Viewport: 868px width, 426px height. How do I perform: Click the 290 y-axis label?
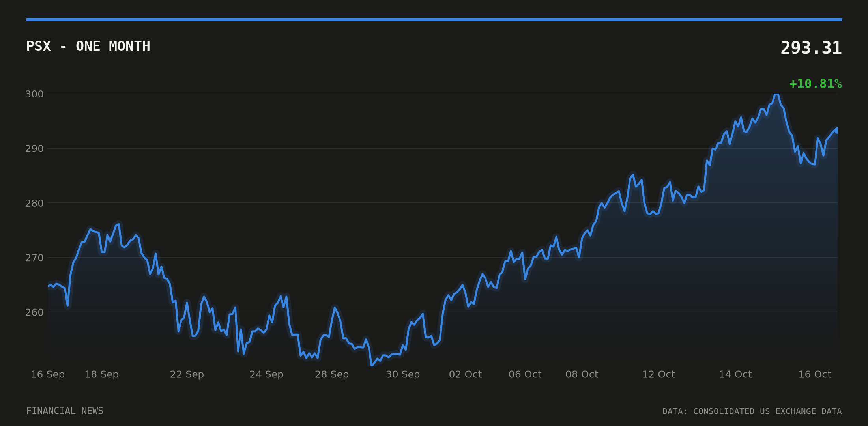coord(34,149)
